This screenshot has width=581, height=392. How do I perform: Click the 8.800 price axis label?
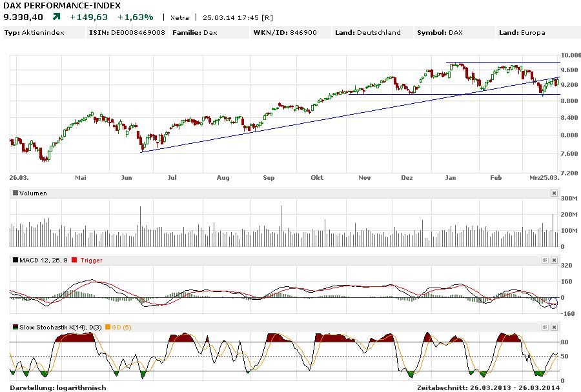tap(569, 101)
